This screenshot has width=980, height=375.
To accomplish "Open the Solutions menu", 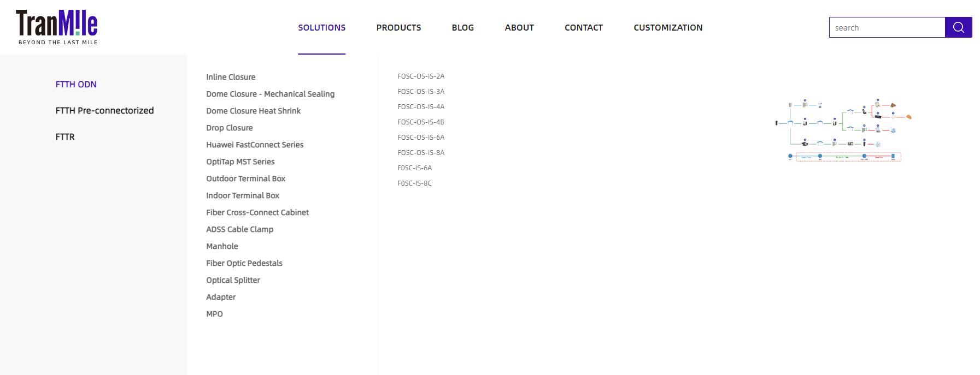I will [321, 27].
